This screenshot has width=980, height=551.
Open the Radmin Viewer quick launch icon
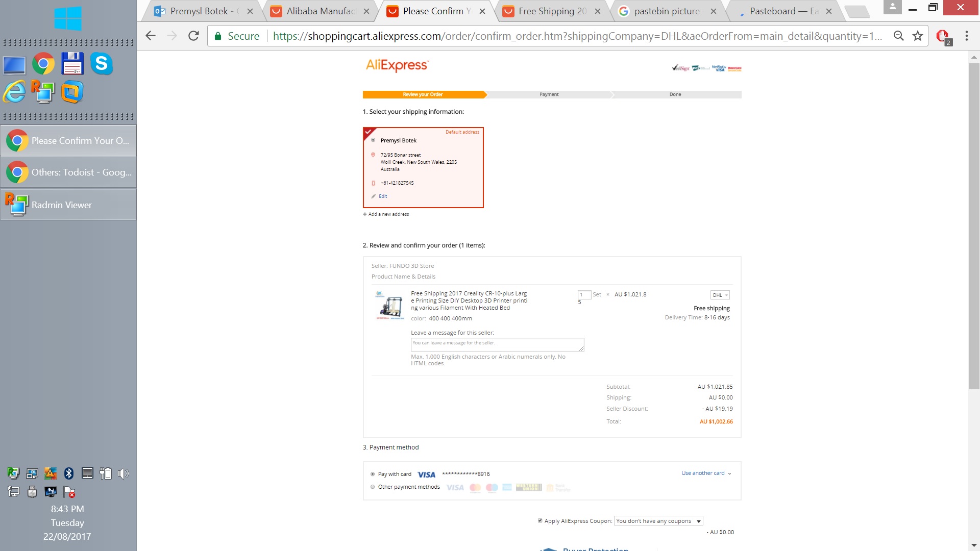coord(43,92)
